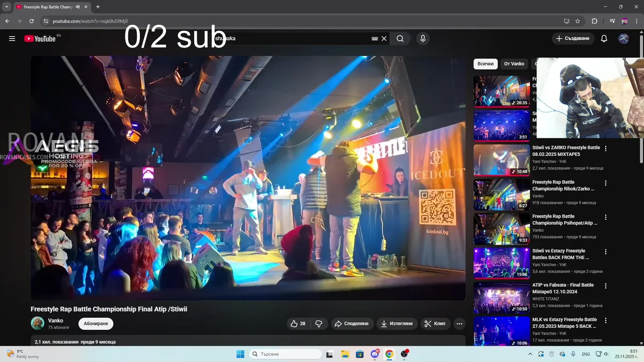
Task: Click the WHITE TITANZ channel name
Action: (x=546, y=299)
